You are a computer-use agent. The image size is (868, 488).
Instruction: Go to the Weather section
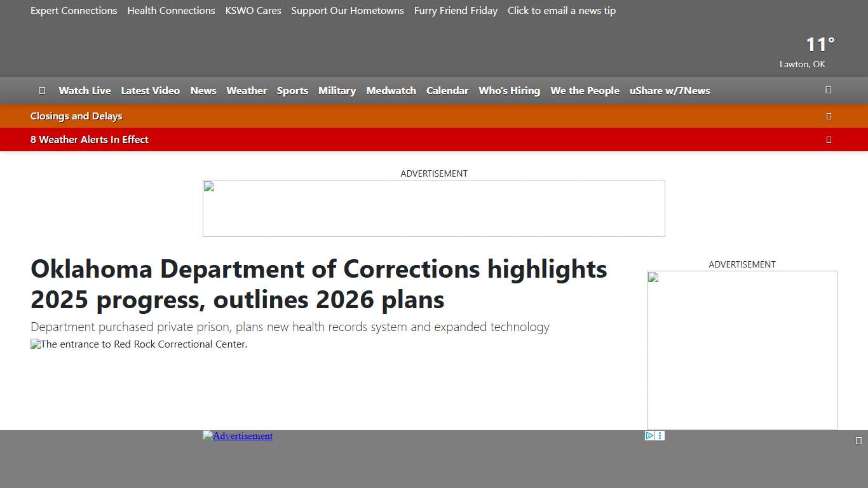point(247,90)
